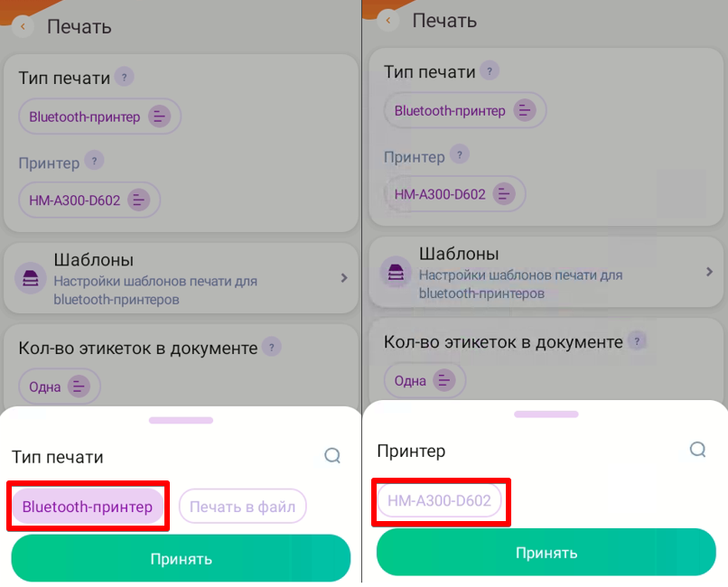Image resolution: width=728 pixels, height=587 pixels.
Task: Open Bluetooth-принтер dropdown on left screen
Action: 99,116
